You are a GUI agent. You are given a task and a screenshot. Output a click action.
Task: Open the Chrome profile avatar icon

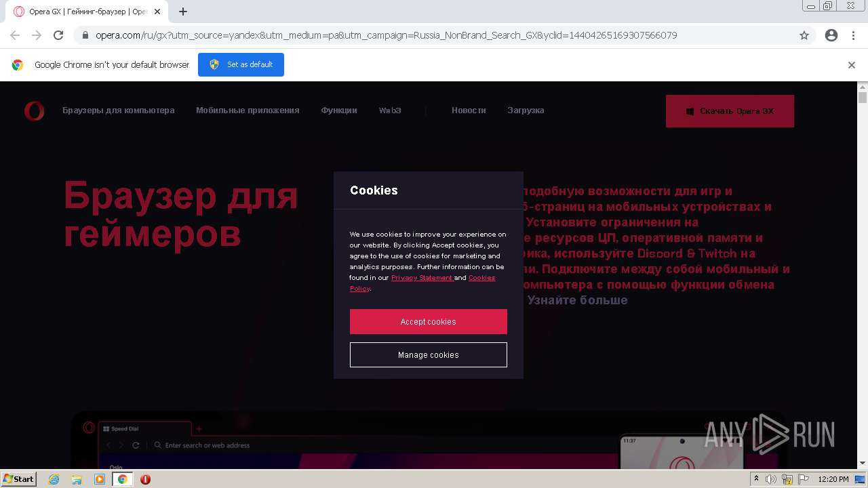tap(831, 35)
